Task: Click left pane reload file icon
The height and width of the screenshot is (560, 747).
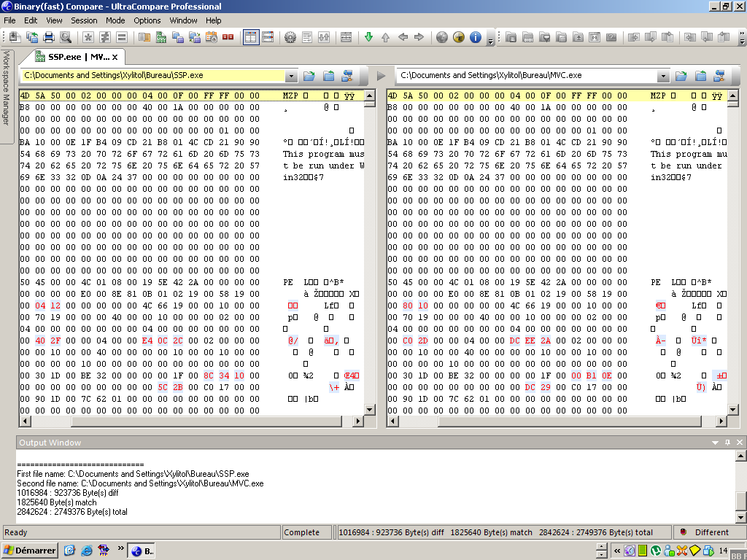Action: pos(329,76)
